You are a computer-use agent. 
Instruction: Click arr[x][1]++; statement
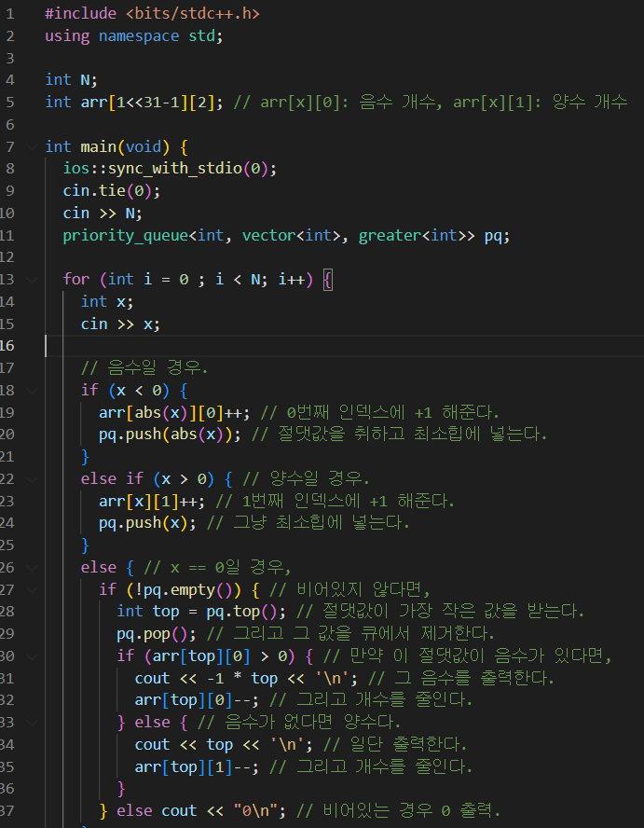click(152, 501)
